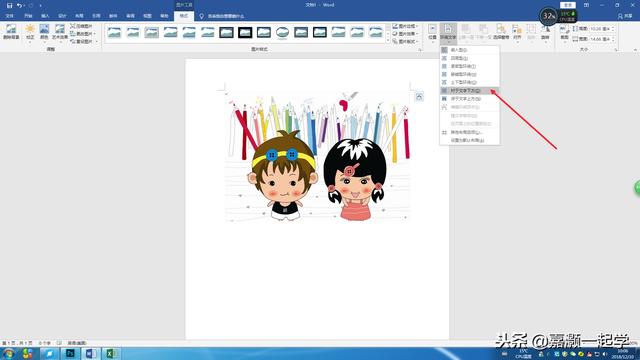Screen dimensions: 640x360
Task: Open Ribbon Display Options icon
Action: point(586,5)
